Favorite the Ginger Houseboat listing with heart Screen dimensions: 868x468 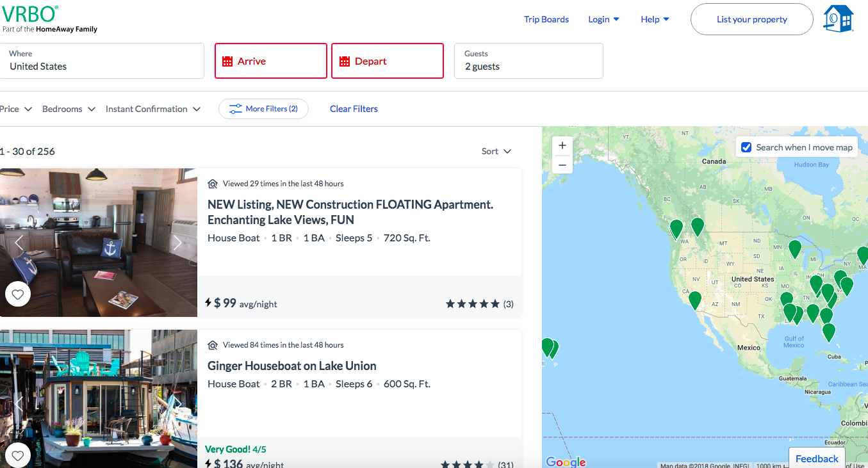pos(18,455)
